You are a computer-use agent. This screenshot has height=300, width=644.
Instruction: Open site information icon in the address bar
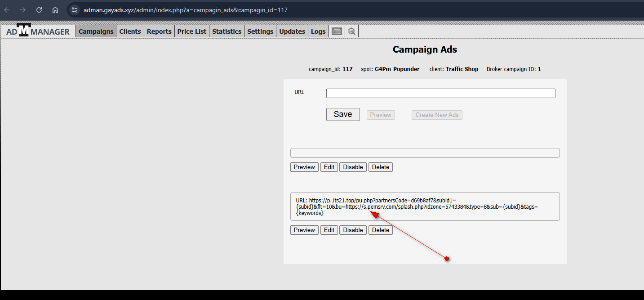(75, 10)
